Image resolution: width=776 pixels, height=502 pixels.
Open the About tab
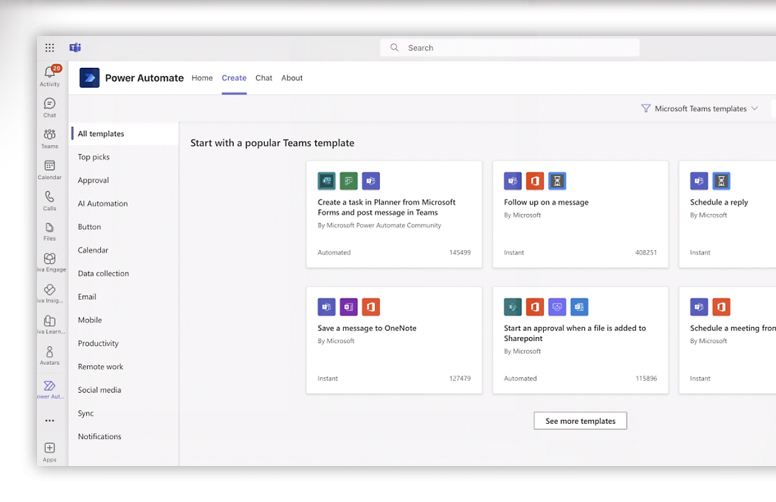pos(292,78)
